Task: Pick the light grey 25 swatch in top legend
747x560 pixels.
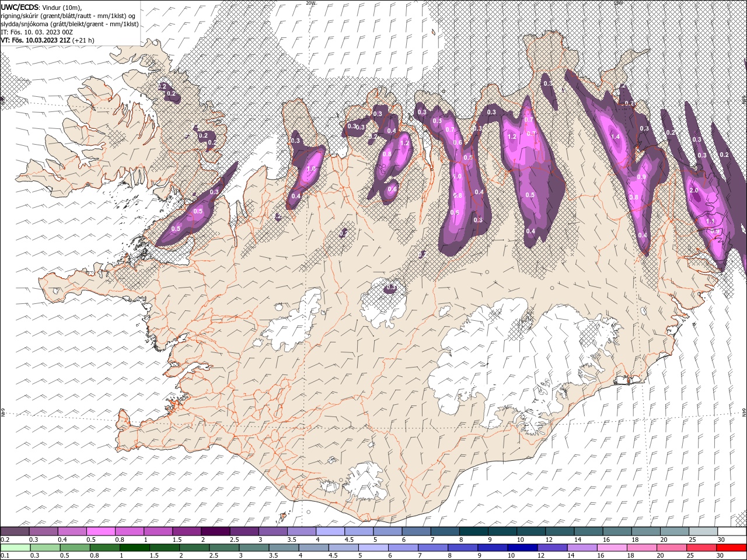Action: (703, 531)
